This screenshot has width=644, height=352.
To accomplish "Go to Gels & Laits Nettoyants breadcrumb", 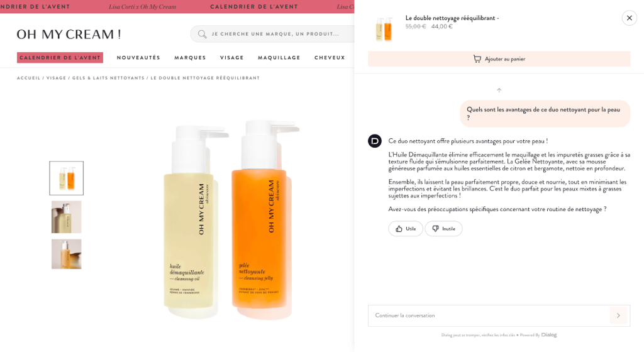I will pyautogui.click(x=108, y=78).
